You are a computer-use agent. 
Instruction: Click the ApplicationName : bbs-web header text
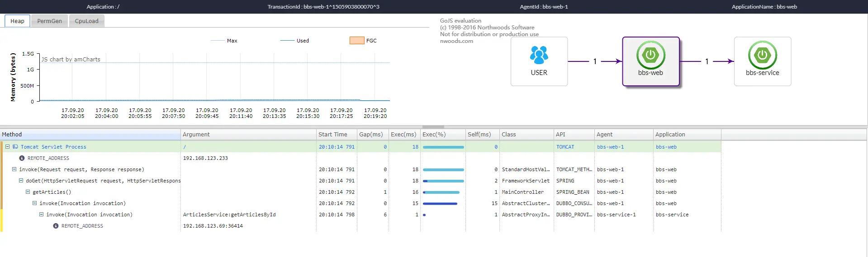click(x=764, y=7)
